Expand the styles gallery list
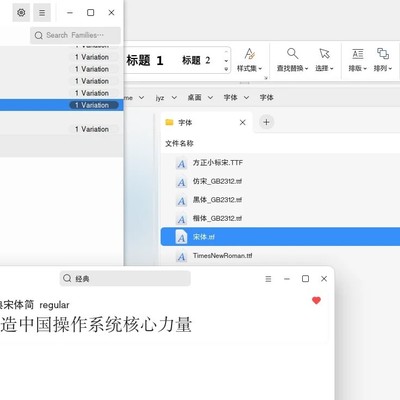This screenshot has width=400, height=400. click(x=226, y=69)
